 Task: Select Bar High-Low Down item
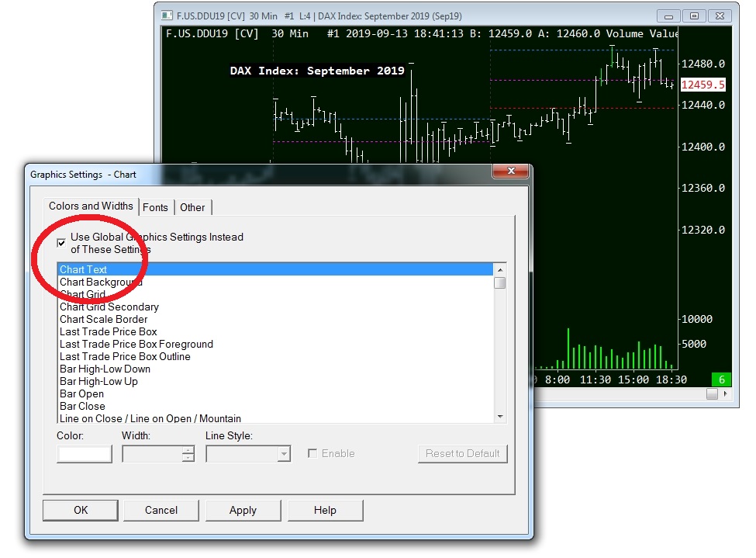tap(275, 369)
